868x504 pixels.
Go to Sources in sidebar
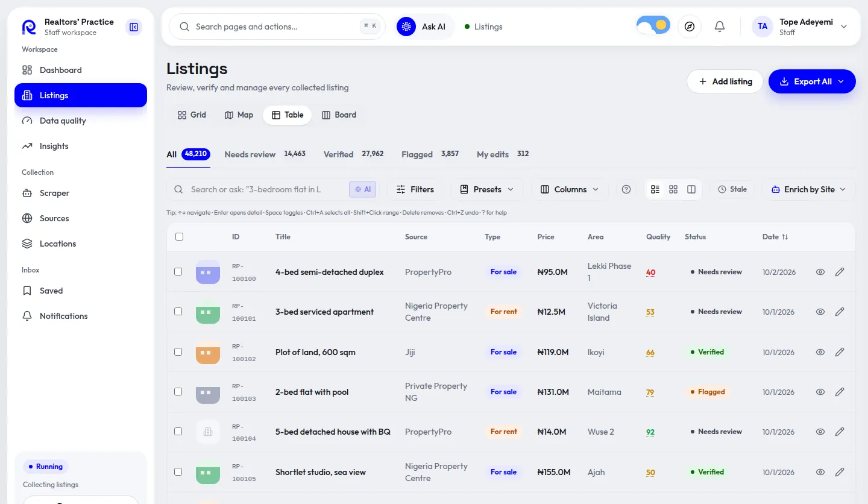coord(81,218)
